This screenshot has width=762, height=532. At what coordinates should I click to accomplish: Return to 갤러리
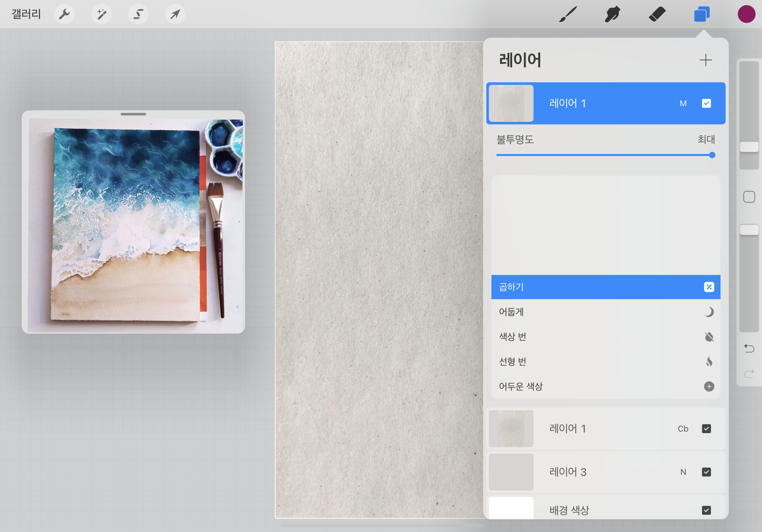click(26, 14)
